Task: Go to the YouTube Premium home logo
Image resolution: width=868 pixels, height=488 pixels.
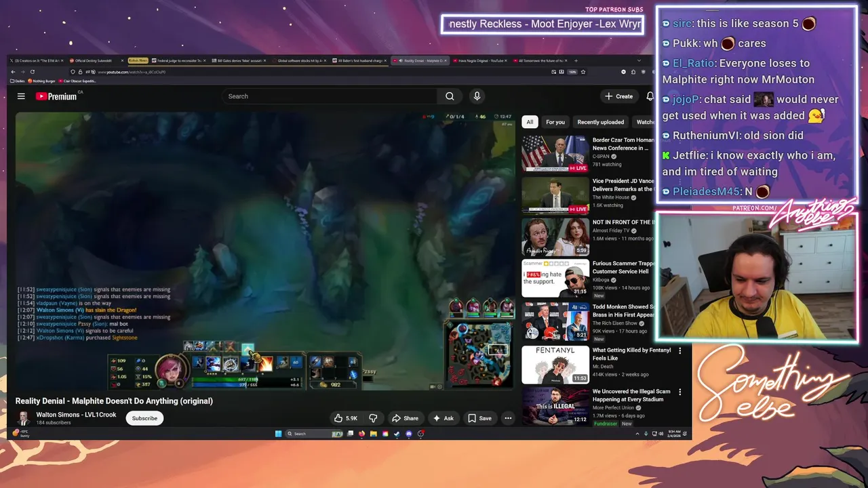Action: click(56, 96)
